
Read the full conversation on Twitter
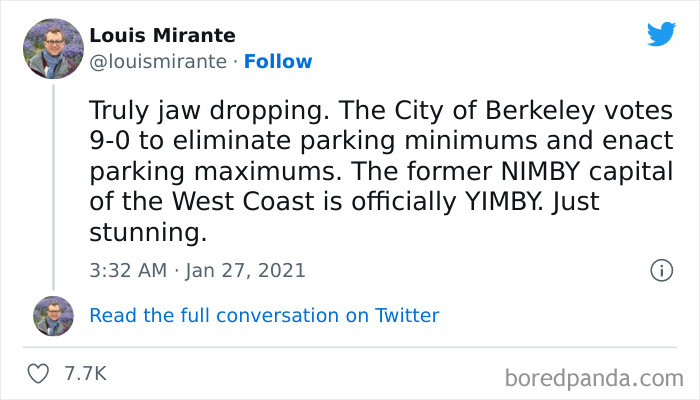[264, 315]
